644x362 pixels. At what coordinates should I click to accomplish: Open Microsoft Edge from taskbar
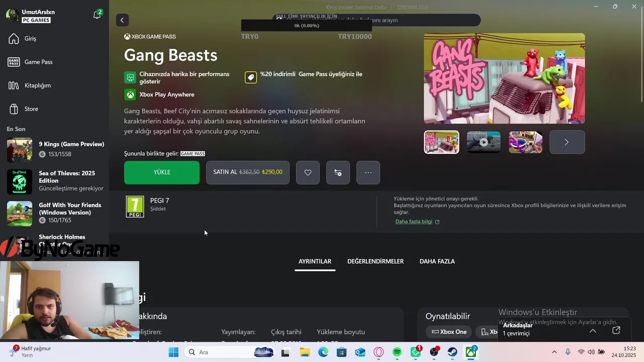pos(323,352)
